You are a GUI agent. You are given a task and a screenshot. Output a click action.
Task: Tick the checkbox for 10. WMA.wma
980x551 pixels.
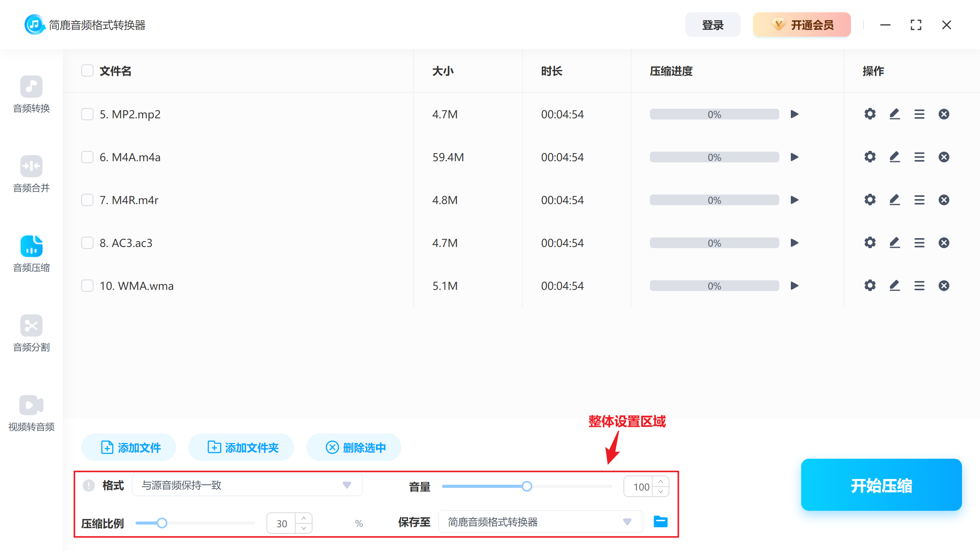tap(87, 285)
